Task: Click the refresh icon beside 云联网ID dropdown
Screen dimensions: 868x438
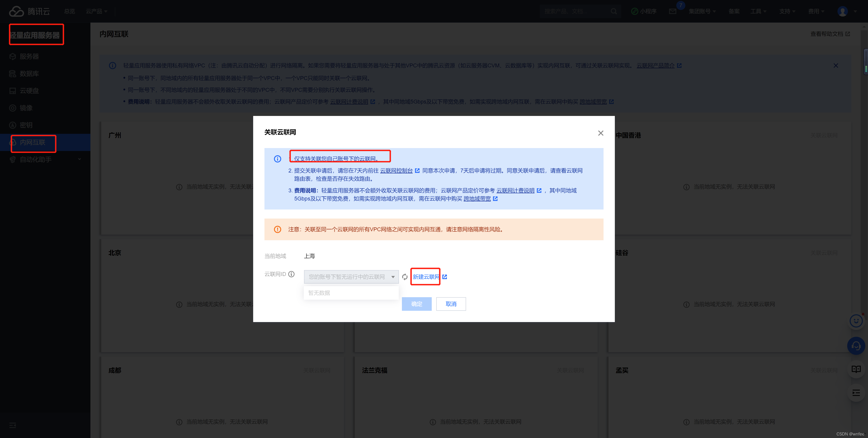Action: [x=405, y=277]
